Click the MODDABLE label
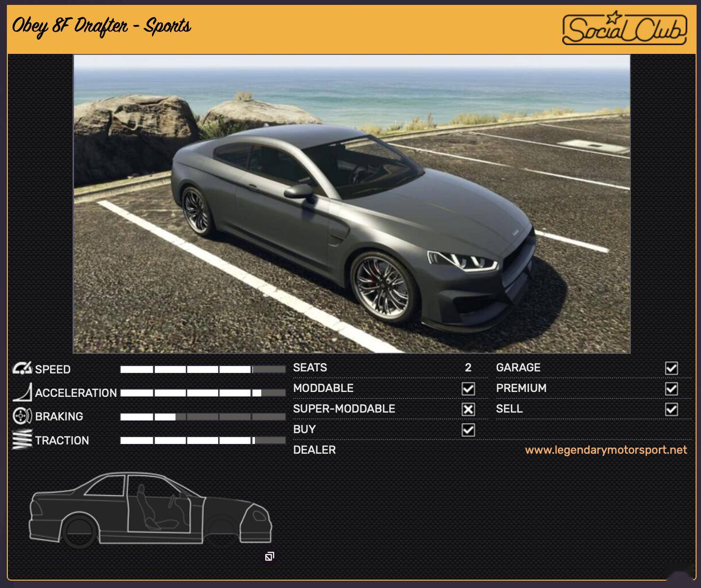Image resolution: width=701 pixels, height=588 pixels. point(323,388)
